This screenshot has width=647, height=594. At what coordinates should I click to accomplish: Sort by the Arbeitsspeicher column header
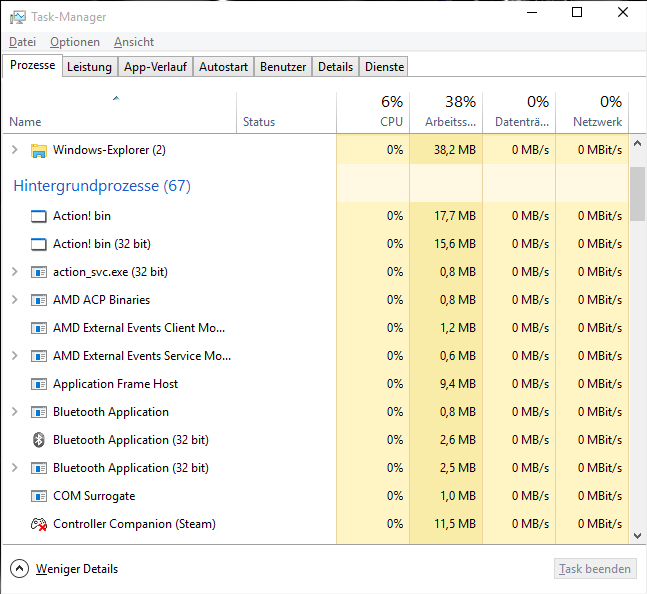[x=446, y=113]
